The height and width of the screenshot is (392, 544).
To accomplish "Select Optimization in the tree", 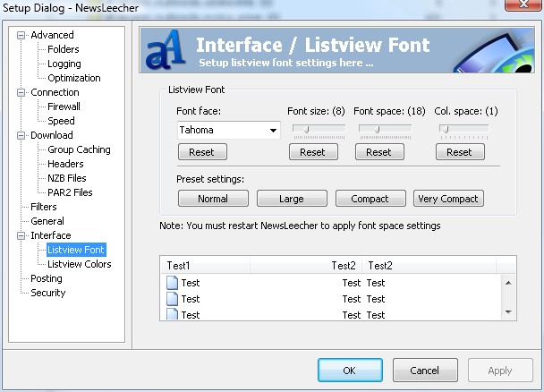I will pos(74,78).
